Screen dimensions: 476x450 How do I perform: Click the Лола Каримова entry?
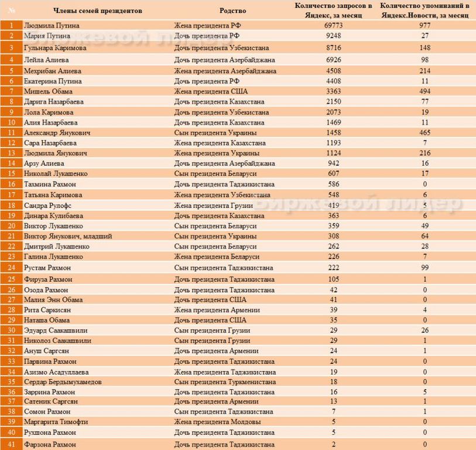coord(49,112)
